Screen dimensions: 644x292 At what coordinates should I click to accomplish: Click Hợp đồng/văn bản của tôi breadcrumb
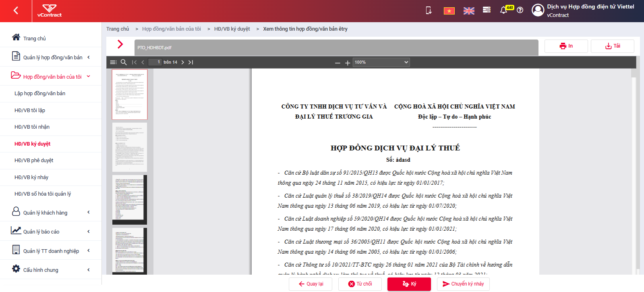pyautogui.click(x=172, y=29)
